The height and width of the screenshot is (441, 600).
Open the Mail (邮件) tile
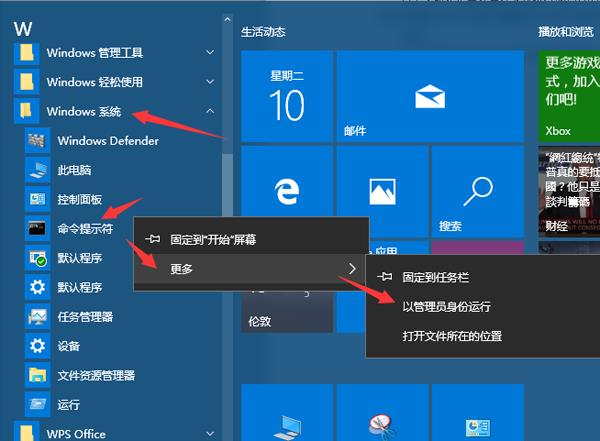[430, 96]
